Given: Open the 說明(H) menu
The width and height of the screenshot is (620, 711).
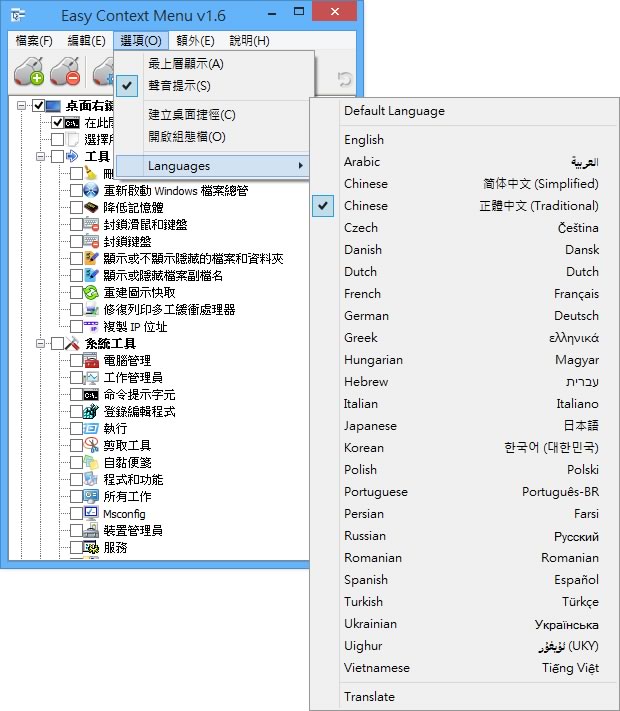Looking at the screenshot, I should click(249, 41).
